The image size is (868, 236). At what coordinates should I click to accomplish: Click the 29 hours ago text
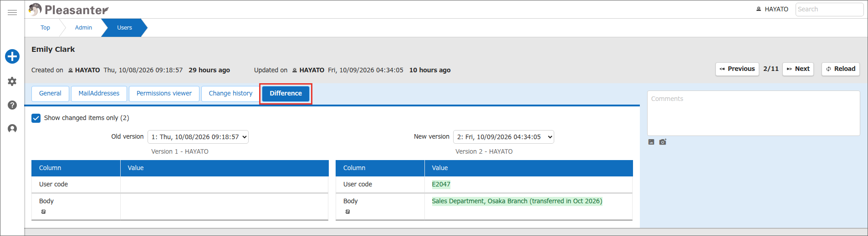point(209,70)
